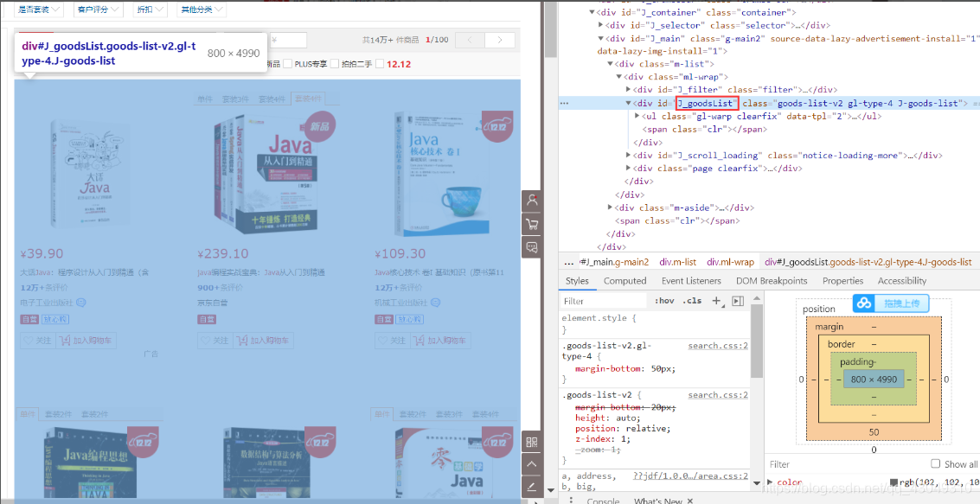
Task: Open the 其他分类 filter dropdown
Action: click(x=201, y=10)
